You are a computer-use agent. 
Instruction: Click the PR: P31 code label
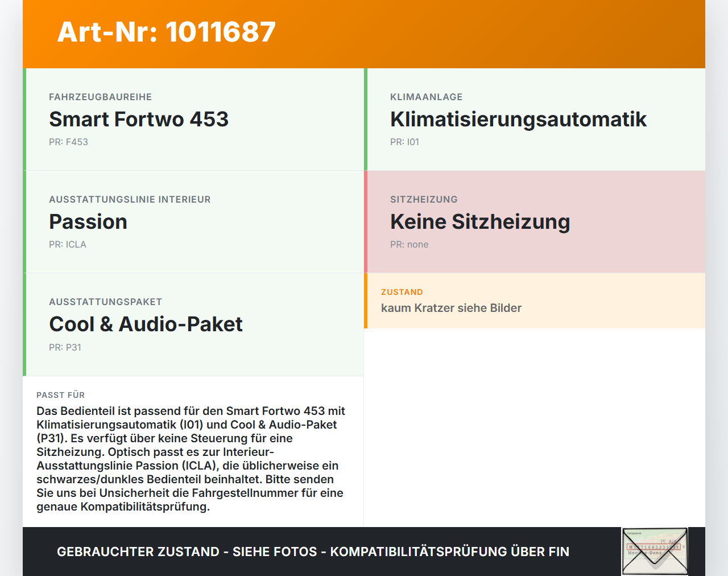pos(65,347)
